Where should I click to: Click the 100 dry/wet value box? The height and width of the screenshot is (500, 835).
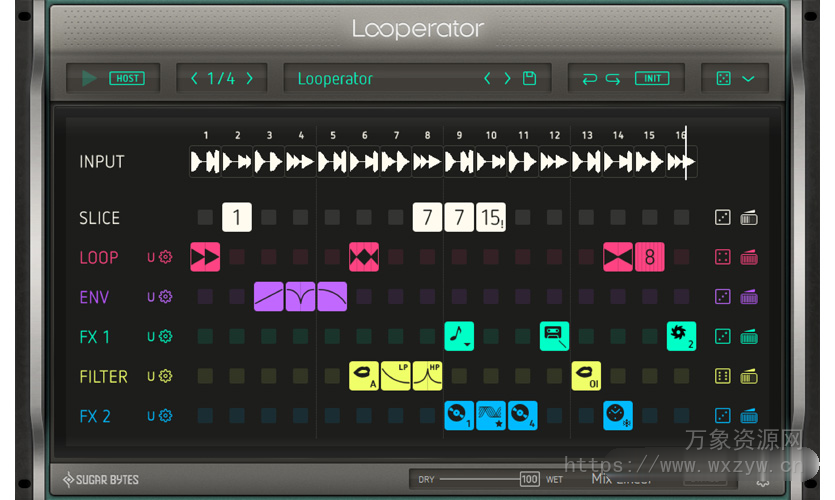[529, 479]
